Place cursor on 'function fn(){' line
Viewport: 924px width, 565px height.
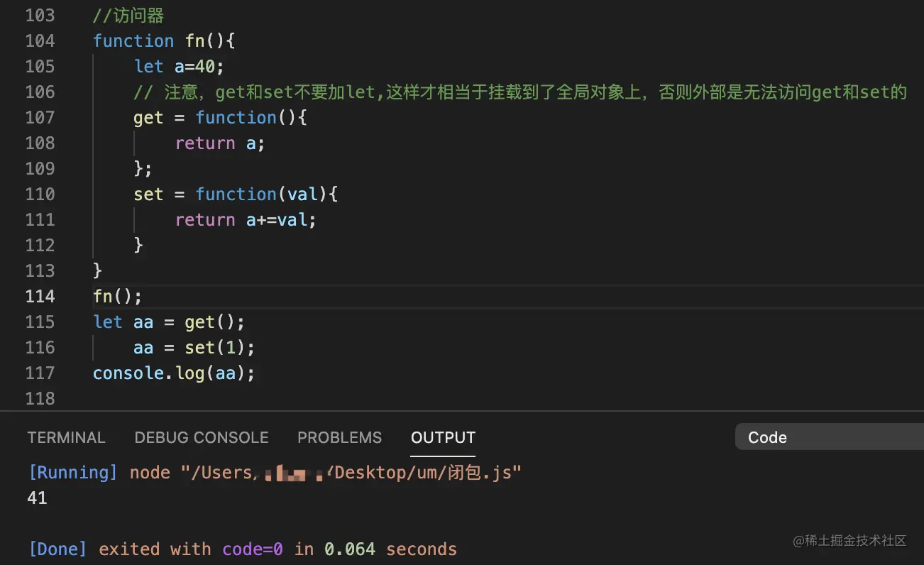pyautogui.click(x=164, y=40)
